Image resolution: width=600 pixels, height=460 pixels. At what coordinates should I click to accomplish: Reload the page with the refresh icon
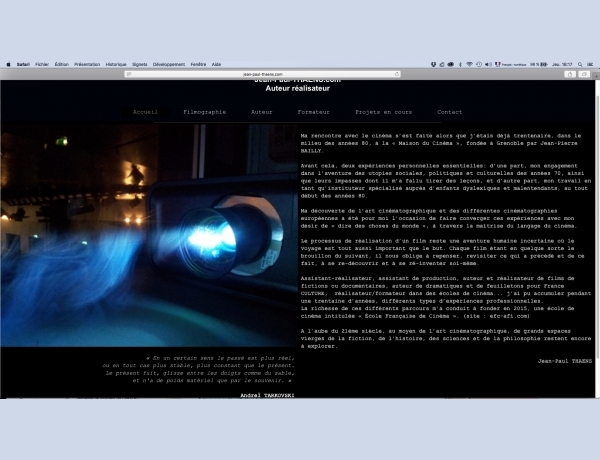tap(397, 74)
